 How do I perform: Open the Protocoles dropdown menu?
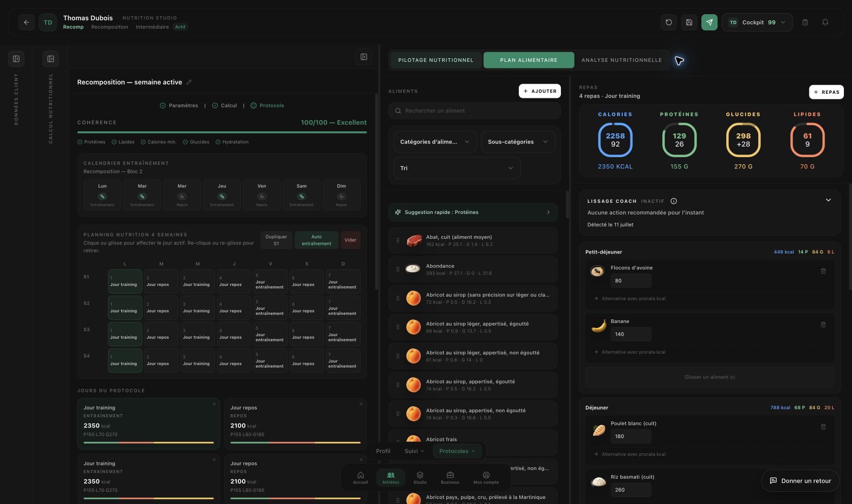tap(457, 451)
